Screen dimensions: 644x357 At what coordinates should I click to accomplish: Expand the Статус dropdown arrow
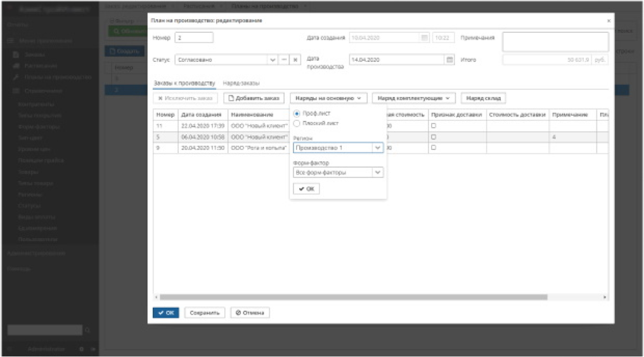[x=273, y=59]
